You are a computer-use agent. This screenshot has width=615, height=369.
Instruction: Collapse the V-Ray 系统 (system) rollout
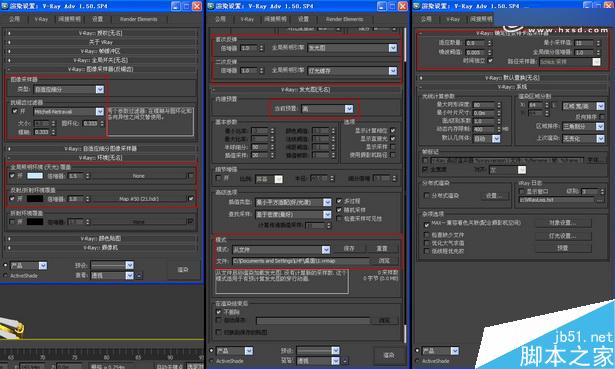tap(512, 87)
